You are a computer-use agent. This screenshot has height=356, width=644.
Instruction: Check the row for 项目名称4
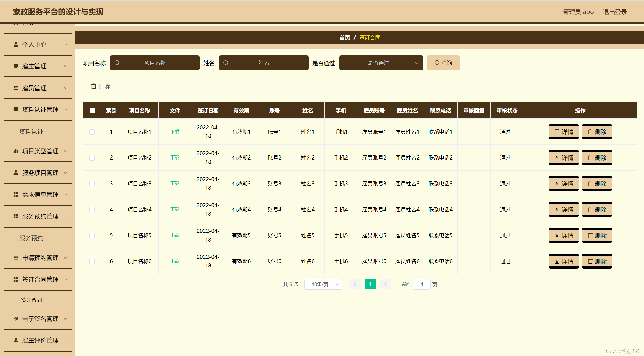click(92, 210)
